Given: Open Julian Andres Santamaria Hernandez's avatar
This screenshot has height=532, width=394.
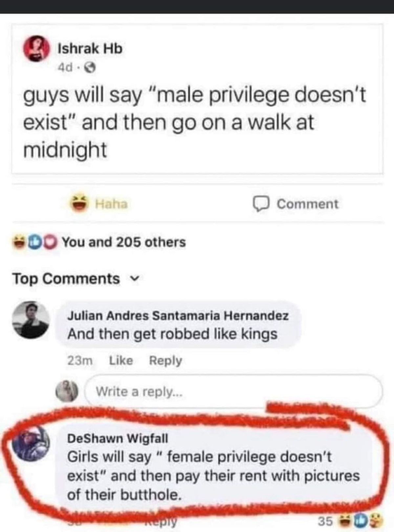Looking at the screenshot, I should coord(31,320).
